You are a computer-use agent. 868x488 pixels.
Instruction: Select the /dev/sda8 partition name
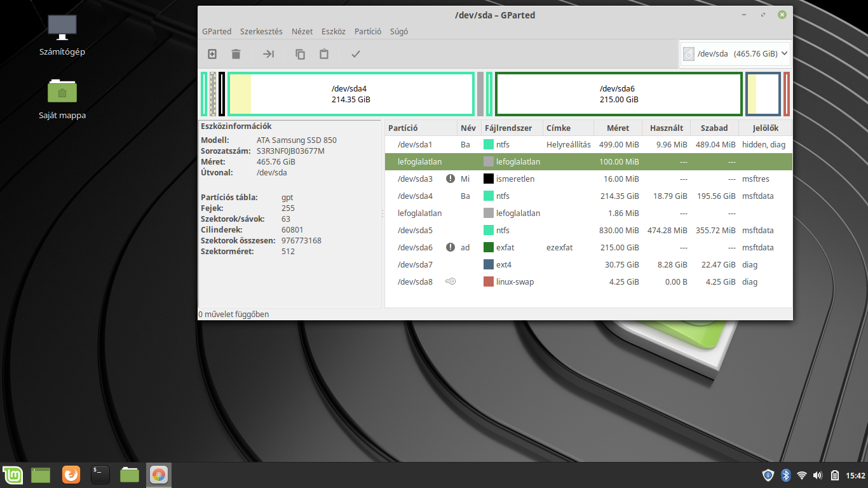415,281
